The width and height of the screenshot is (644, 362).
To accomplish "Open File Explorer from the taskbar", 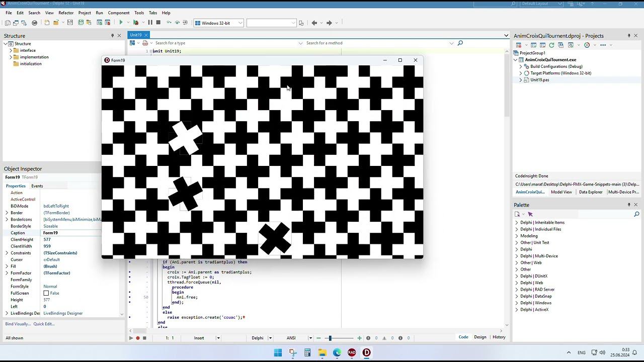I will (322, 352).
